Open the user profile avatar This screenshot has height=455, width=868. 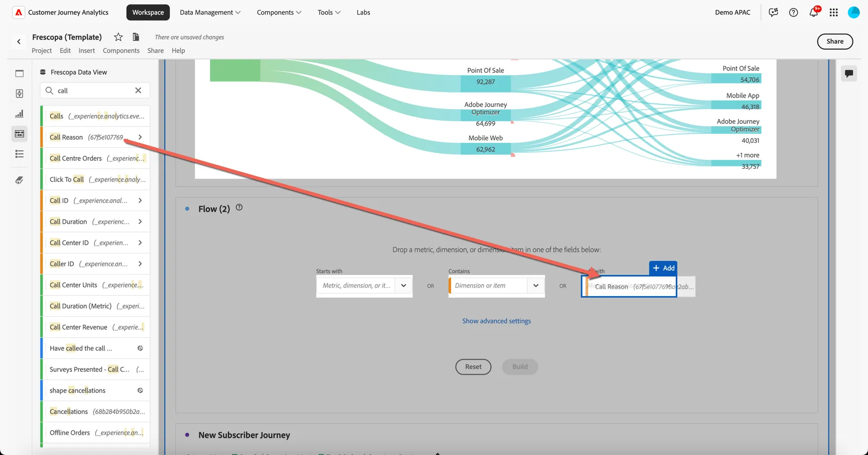pos(854,12)
